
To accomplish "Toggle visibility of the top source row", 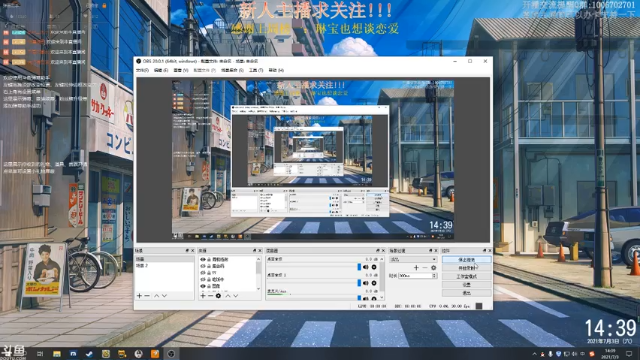I will (x=203, y=259).
